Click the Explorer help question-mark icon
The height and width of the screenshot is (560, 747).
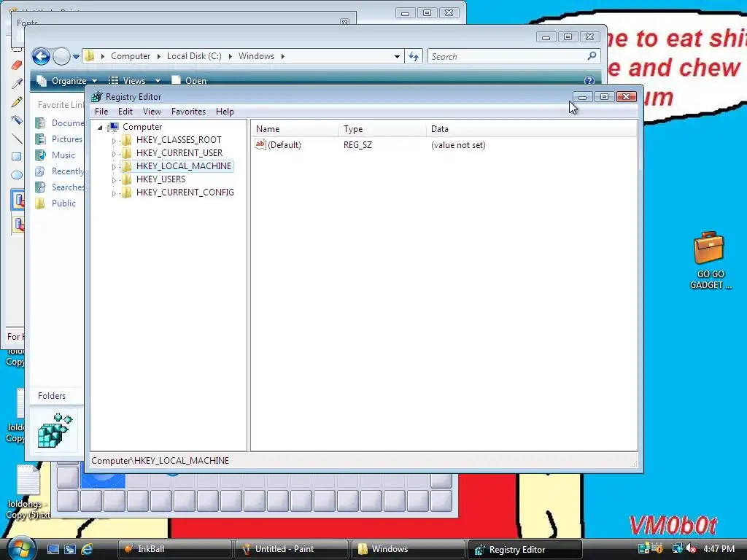589,80
